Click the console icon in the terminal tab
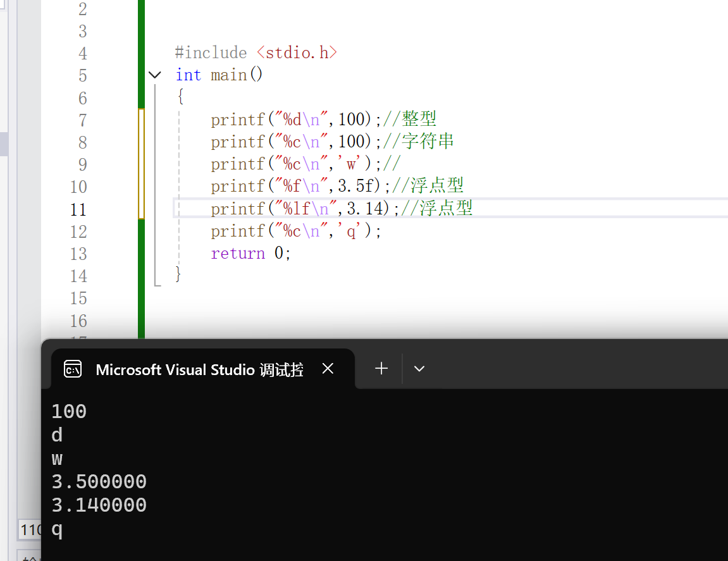728x561 pixels. 73,369
